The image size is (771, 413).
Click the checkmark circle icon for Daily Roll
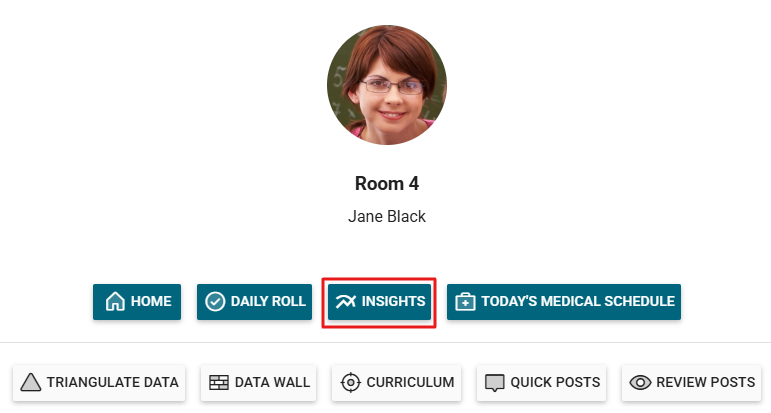click(215, 301)
